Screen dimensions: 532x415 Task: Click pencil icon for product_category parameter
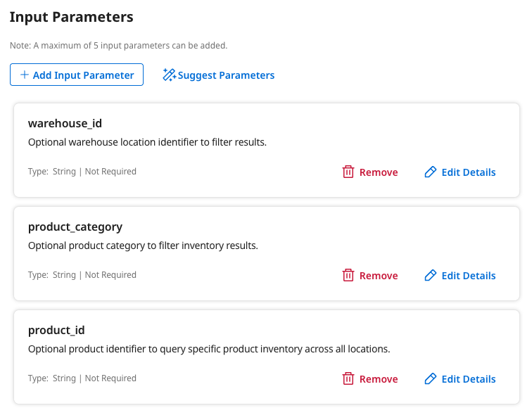point(431,276)
